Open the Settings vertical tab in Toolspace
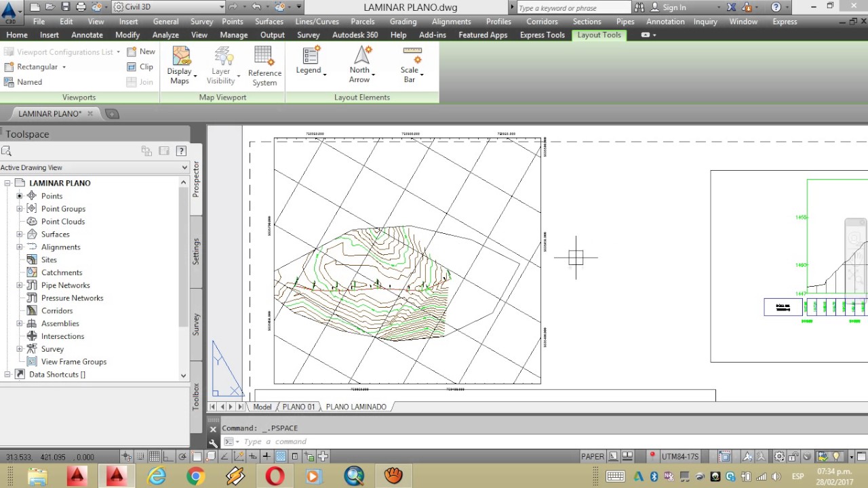 coord(196,251)
